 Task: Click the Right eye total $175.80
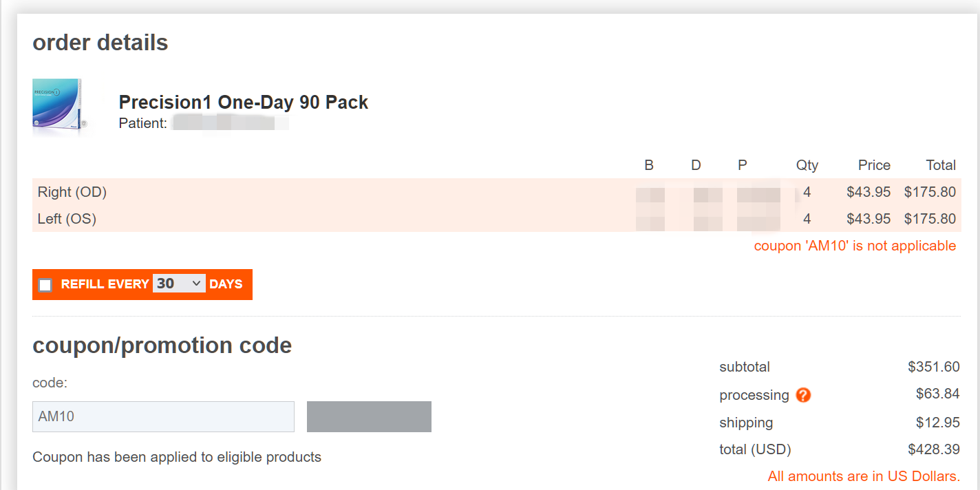tap(930, 192)
